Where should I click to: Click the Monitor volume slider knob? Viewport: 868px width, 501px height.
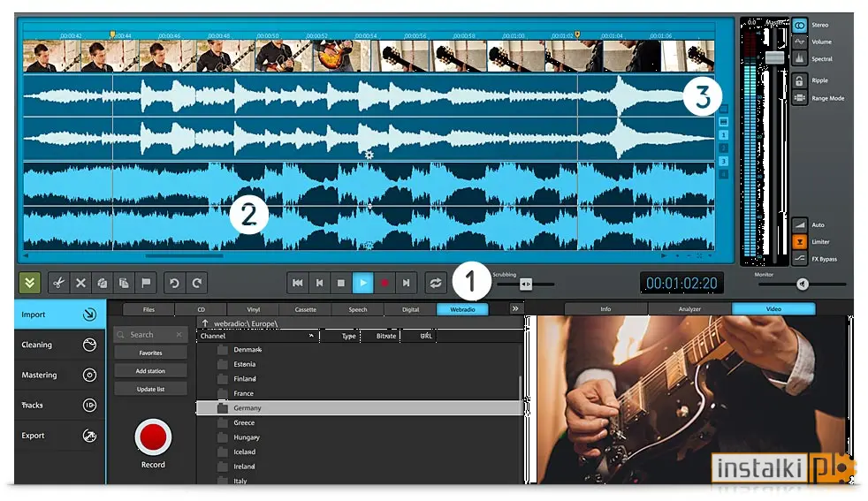click(803, 284)
